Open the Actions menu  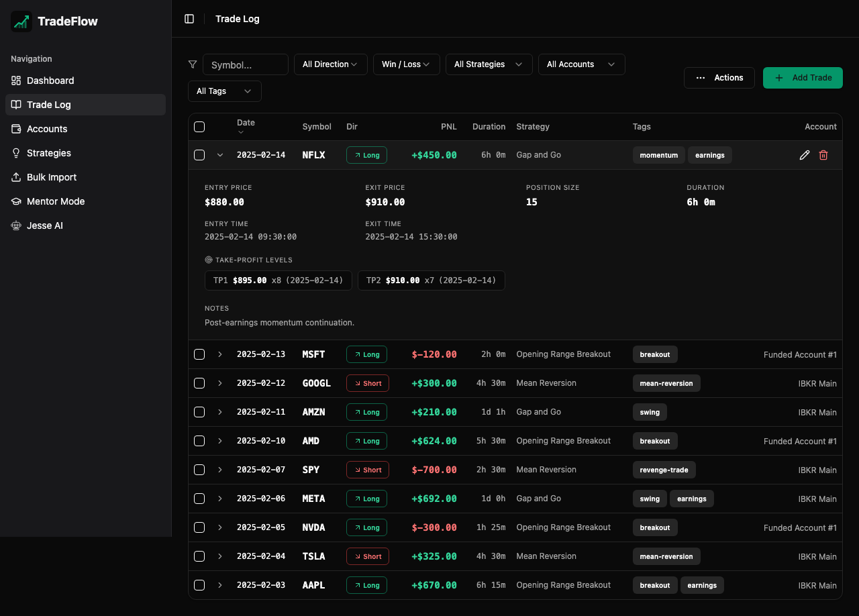[x=719, y=77]
